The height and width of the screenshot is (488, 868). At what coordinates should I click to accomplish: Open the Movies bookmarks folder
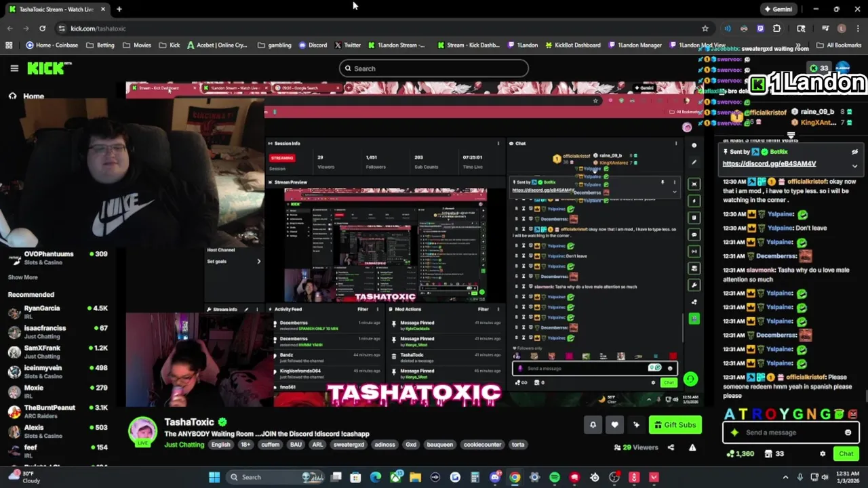(x=137, y=45)
